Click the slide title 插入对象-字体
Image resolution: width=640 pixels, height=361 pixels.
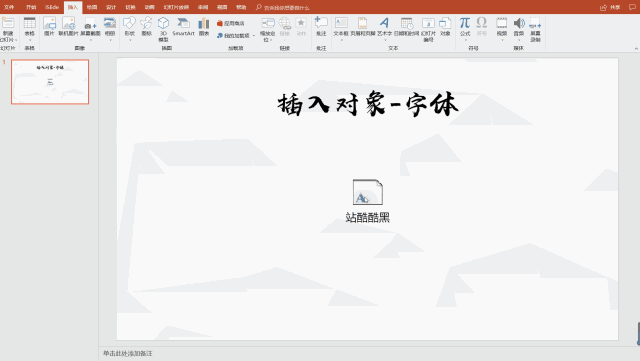tap(368, 105)
